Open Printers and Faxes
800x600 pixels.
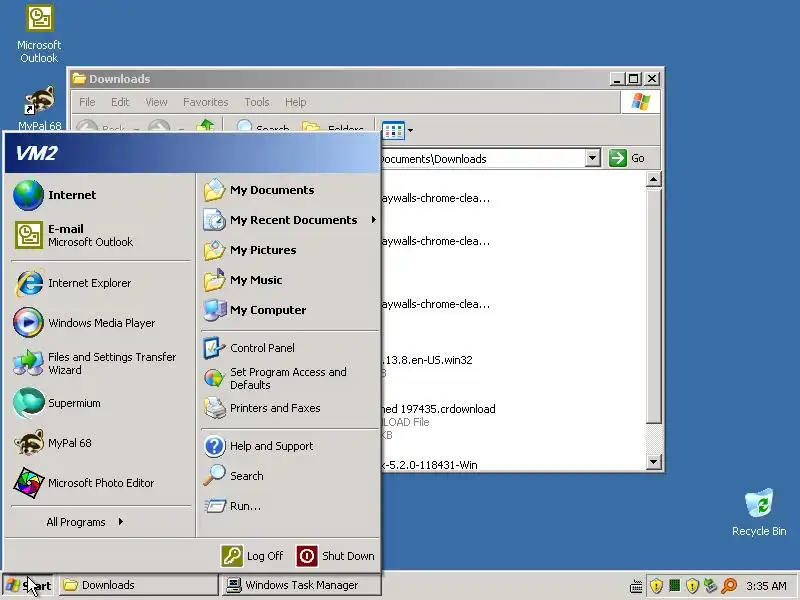click(289, 408)
